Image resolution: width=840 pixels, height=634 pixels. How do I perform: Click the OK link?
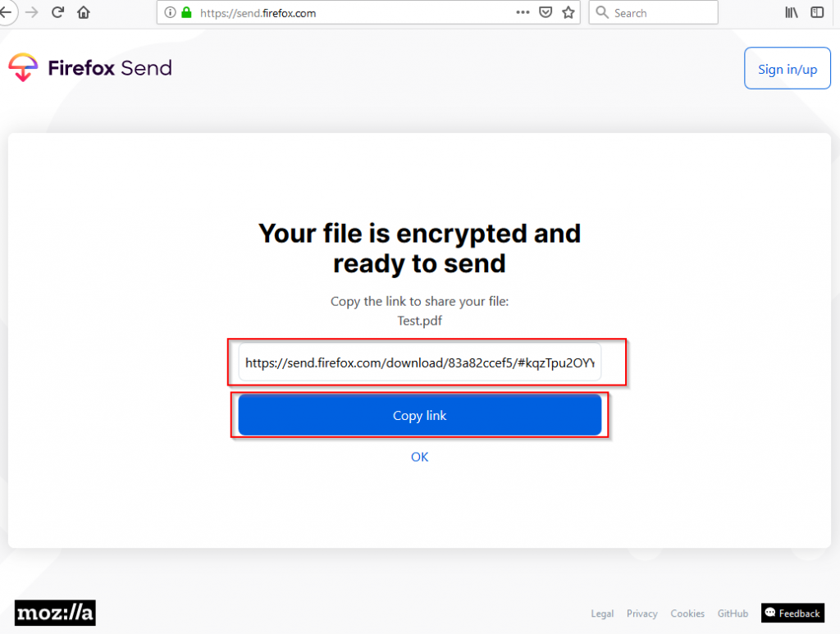click(x=419, y=457)
